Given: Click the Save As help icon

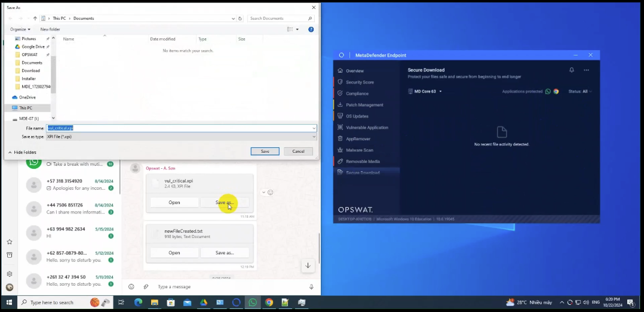Looking at the screenshot, I should point(311,29).
